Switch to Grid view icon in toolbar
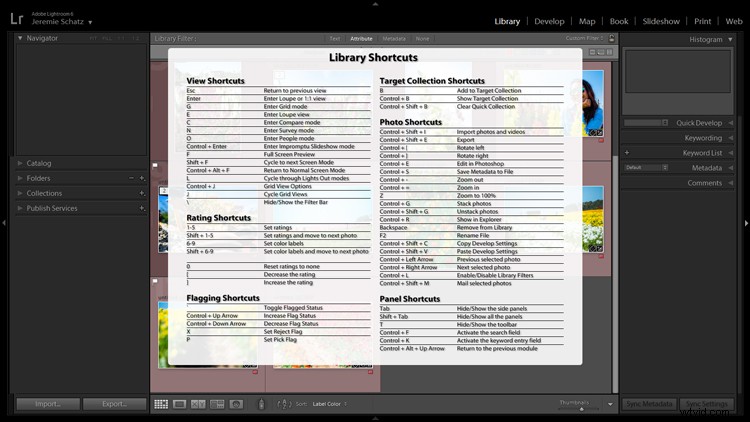This screenshot has height=422, width=750. [x=161, y=404]
